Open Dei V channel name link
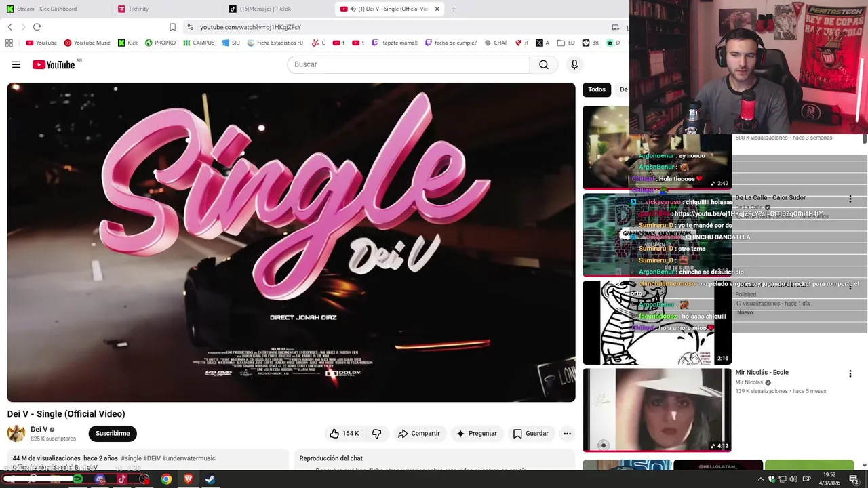Viewport: 868px width, 488px height. pos(39,430)
